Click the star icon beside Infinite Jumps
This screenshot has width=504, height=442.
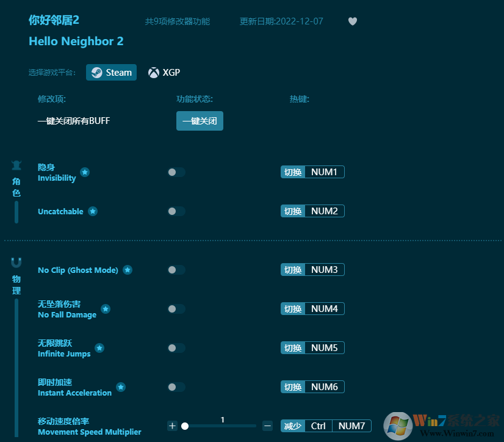pos(99,348)
